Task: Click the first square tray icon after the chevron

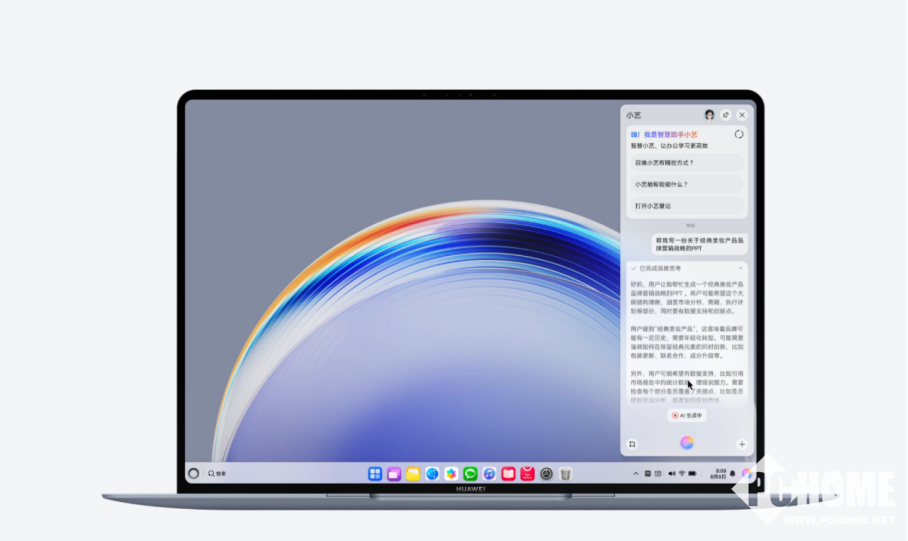Action: pos(648,473)
